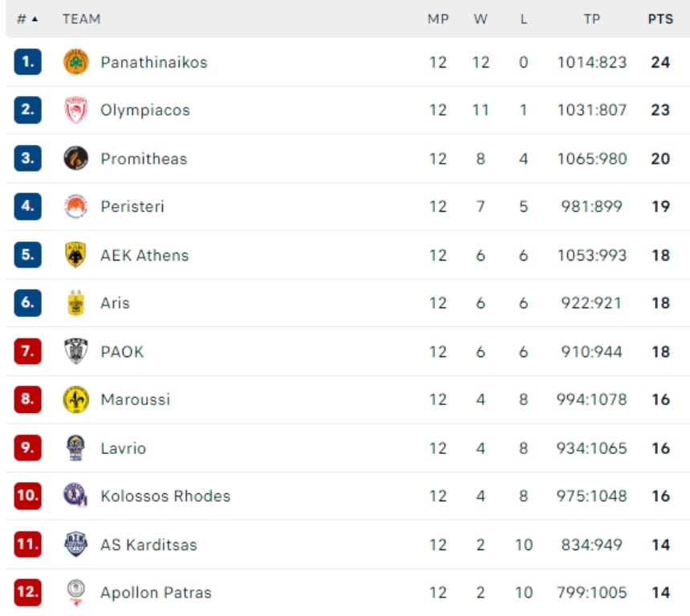Click the PAOK shield logo
Viewport: 690px width, 616px height.
[x=75, y=351]
